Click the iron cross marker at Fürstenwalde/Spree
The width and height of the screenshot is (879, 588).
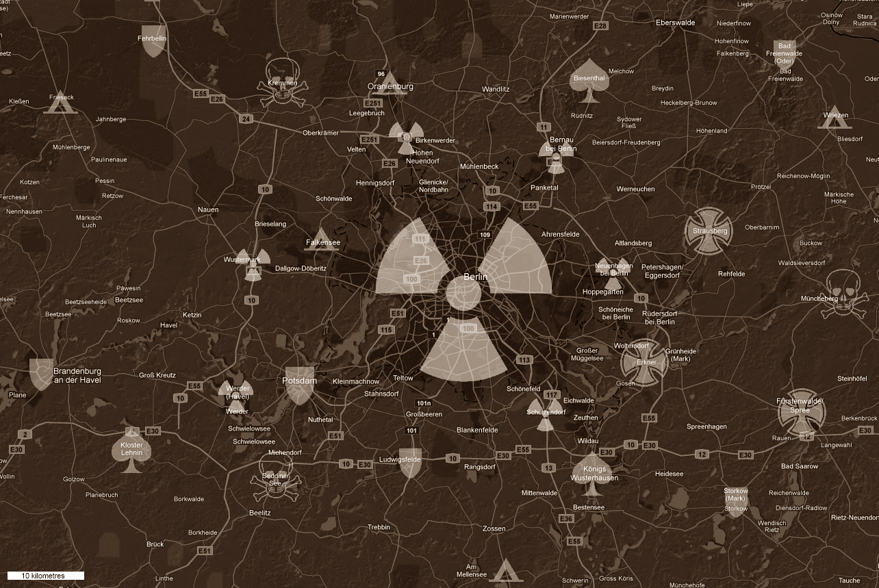[x=802, y=411]
